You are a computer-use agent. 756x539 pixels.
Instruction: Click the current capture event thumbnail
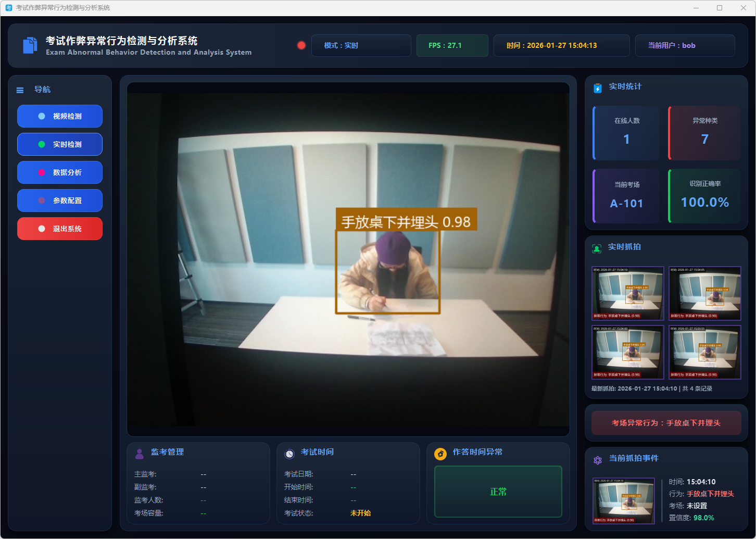(624, 500)
